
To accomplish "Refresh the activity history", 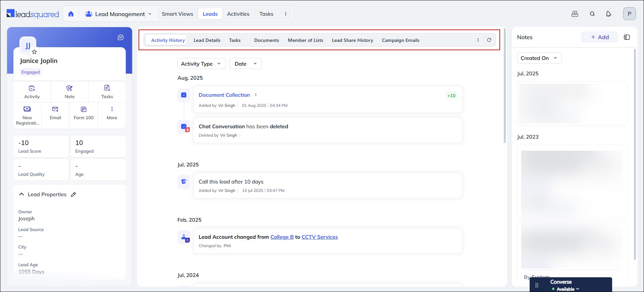I will click(x=489, y=40).
